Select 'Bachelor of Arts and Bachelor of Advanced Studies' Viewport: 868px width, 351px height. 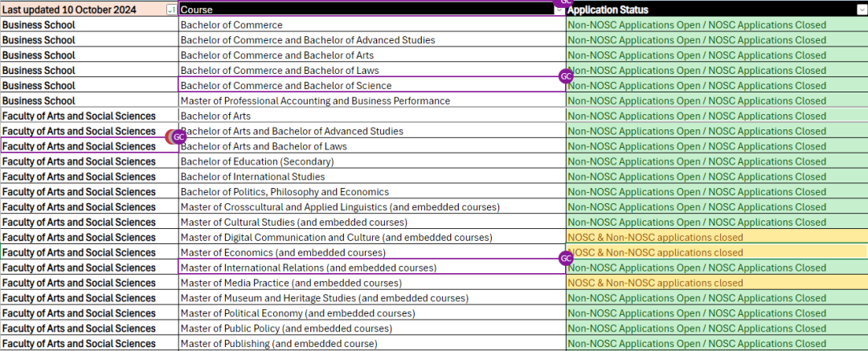tap(372, 131)
